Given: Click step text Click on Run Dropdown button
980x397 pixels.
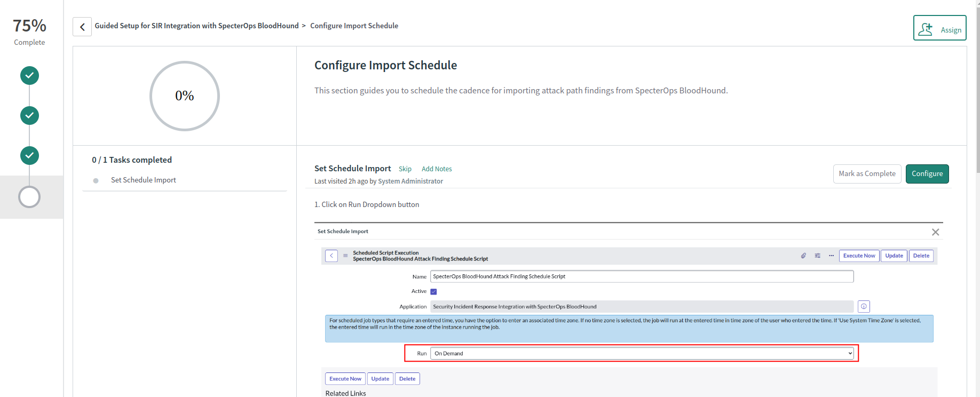Looking at the screenshot, I should click(x=367, y=205).
